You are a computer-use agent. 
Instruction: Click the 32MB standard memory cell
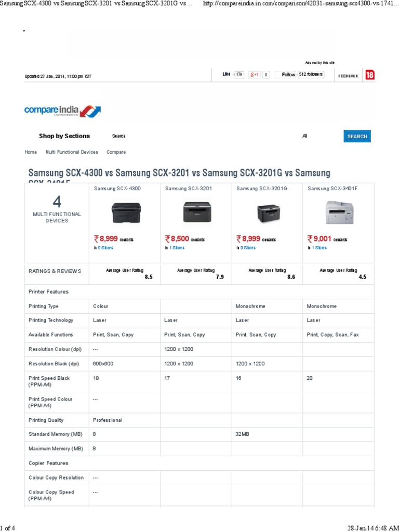(242, 434)
